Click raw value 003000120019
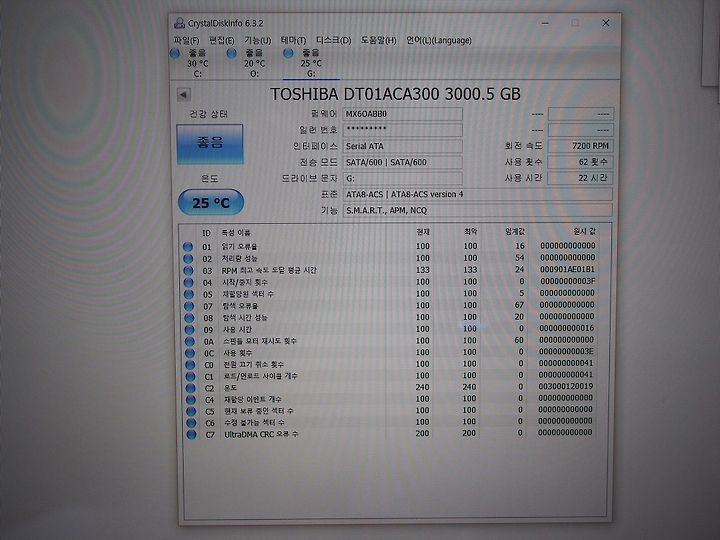The width and height of the screenshot is (720, 540). (x=566, y=387)
